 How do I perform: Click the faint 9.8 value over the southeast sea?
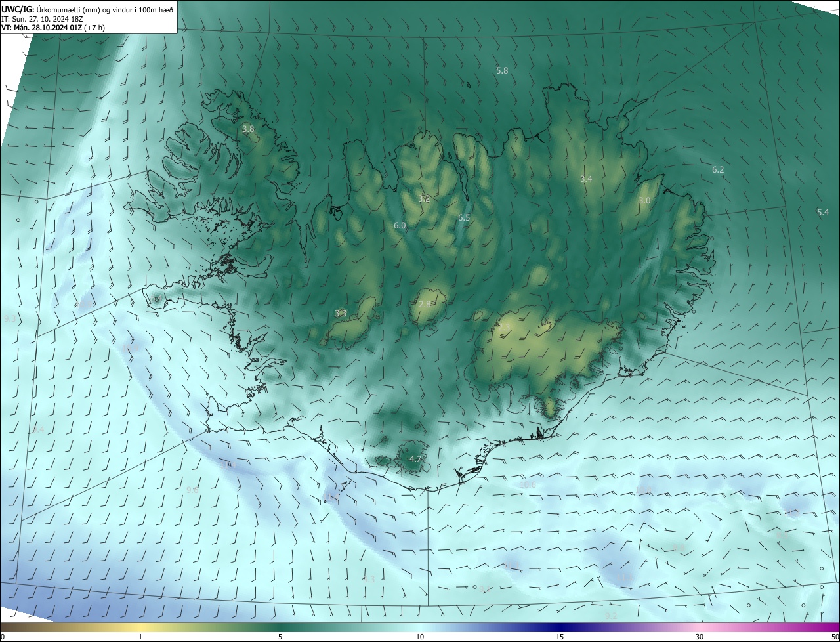point(679,547)
